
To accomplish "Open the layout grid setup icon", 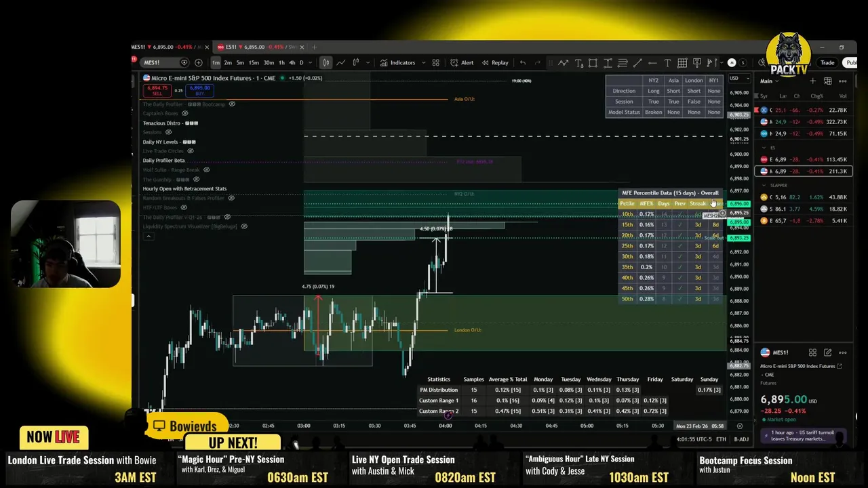I will 436,62.
